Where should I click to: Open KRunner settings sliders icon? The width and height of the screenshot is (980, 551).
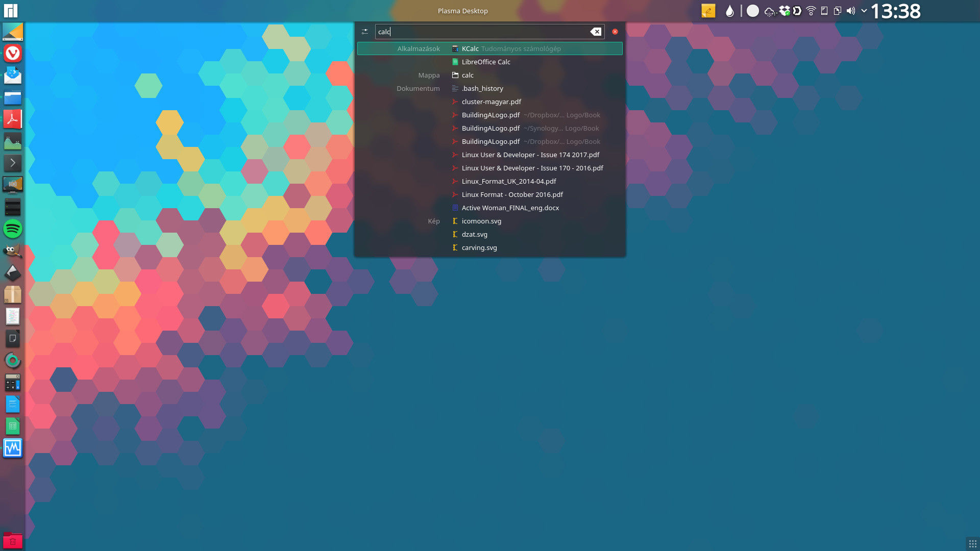(365, 32)
